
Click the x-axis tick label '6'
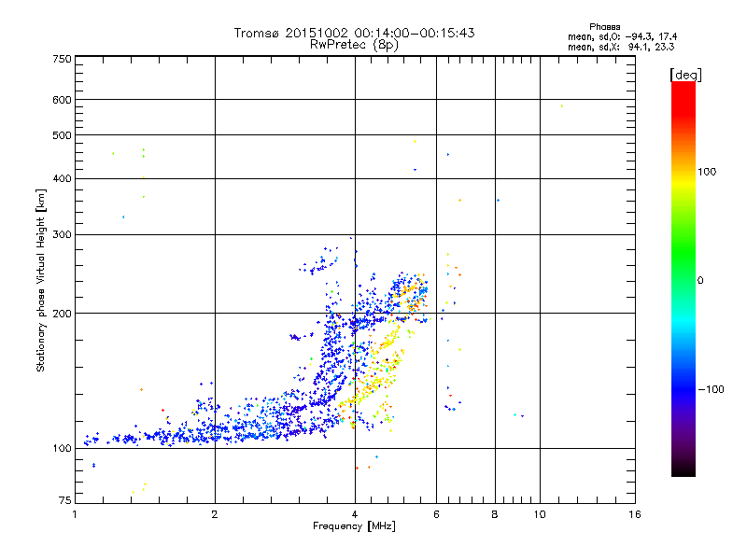tap(436, 514)
